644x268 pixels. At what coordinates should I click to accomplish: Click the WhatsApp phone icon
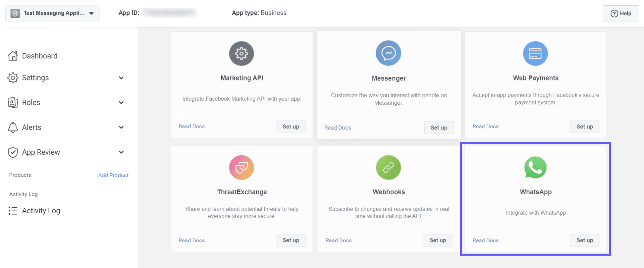(535, 167)
